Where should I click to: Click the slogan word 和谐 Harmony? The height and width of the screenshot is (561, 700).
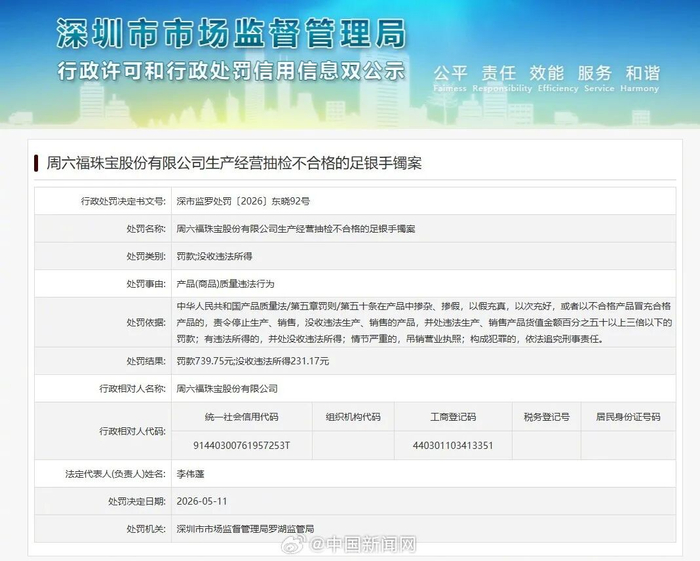[640, 79]
